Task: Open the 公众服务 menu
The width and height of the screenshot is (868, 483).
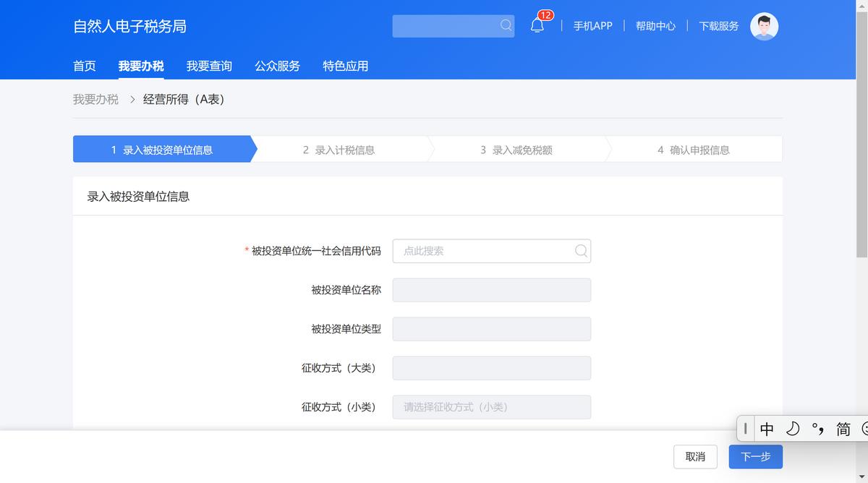Action: point(277,66)
